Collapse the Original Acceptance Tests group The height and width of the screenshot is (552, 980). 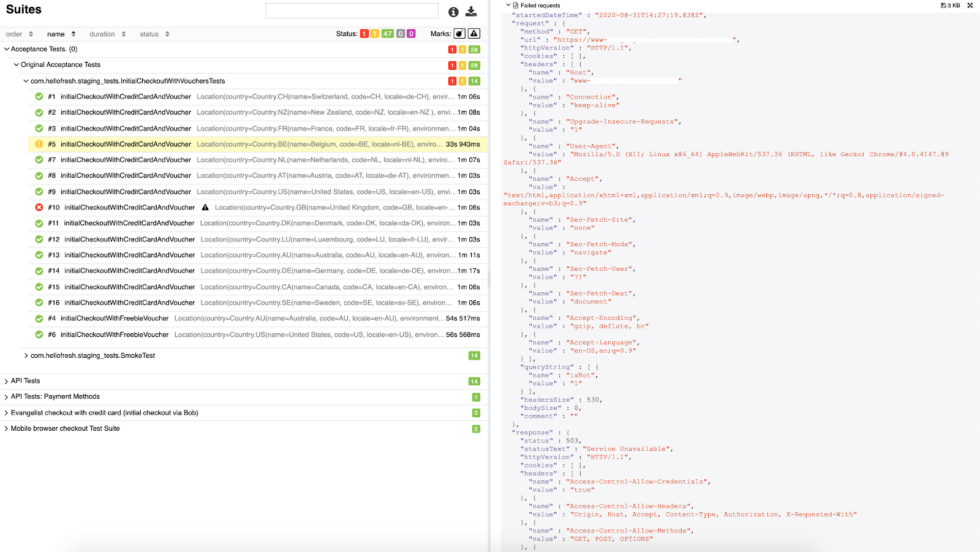click(x=17, y=64)
